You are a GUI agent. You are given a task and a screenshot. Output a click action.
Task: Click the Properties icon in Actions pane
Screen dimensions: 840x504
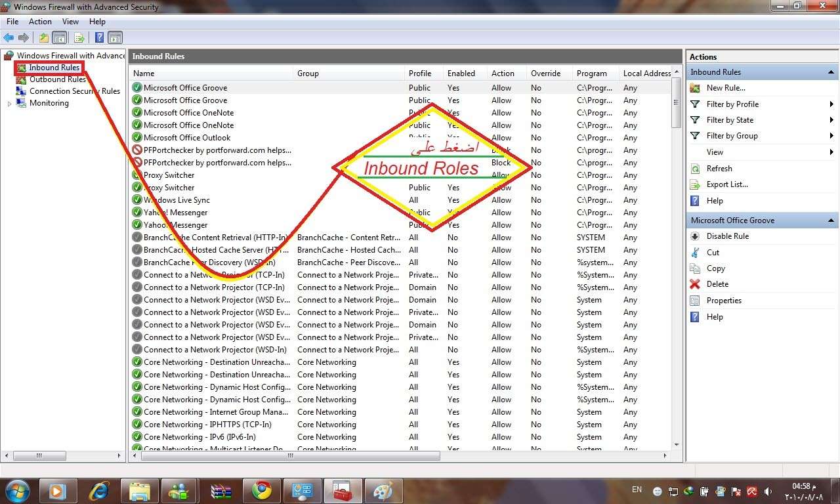(695, 301)
